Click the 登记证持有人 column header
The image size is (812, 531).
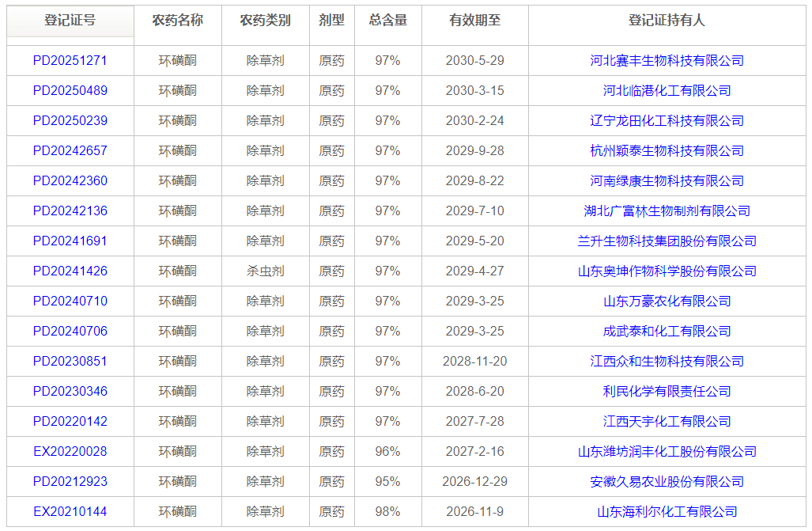[667, 21]
